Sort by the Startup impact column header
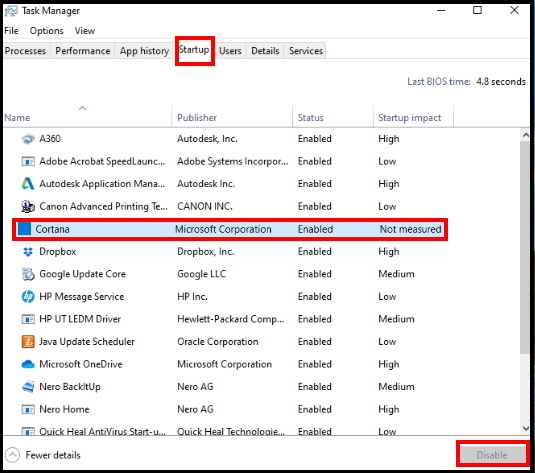The width and height of the screenshot is (535, 473). [409, 118]
